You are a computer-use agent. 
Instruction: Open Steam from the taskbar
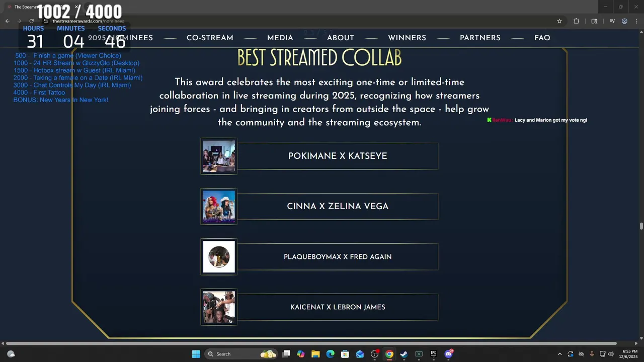coord(404,354)
